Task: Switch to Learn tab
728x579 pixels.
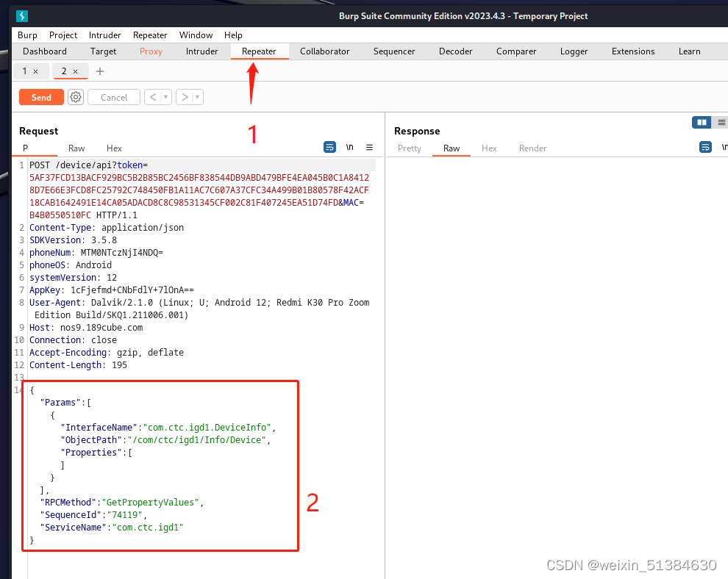Action: pyautogui.click(x=690, y=51)
